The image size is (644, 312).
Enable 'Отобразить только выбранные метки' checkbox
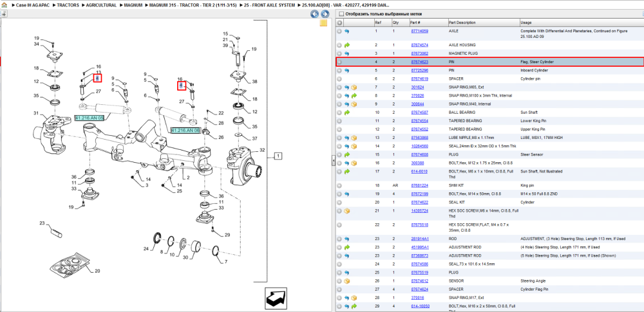click(x=341, y=14)
